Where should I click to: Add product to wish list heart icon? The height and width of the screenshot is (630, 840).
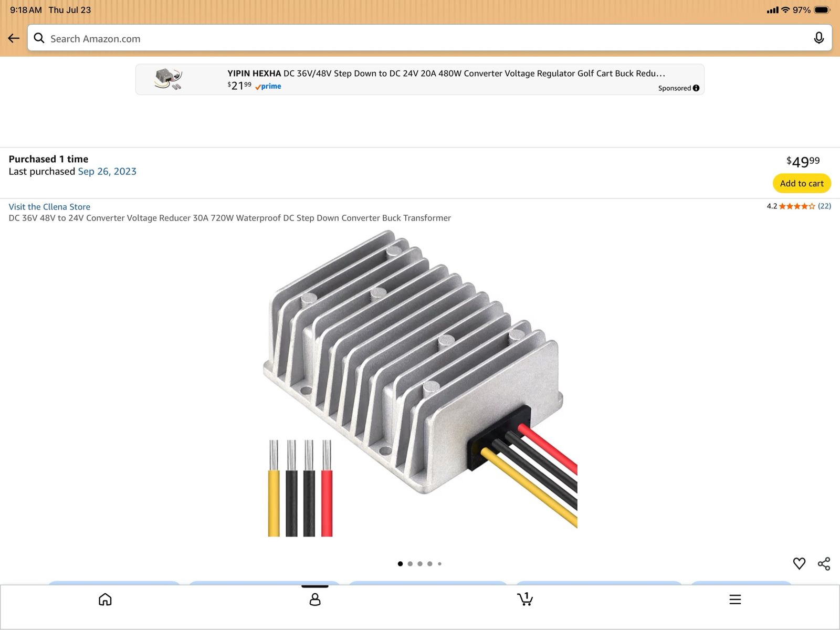coord(799,563)
